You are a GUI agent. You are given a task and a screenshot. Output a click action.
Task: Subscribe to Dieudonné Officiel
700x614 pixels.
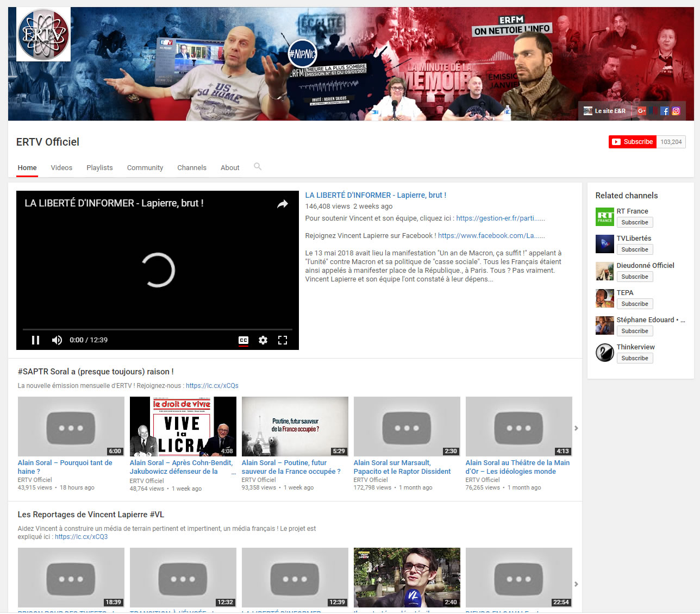pos(635,277)
